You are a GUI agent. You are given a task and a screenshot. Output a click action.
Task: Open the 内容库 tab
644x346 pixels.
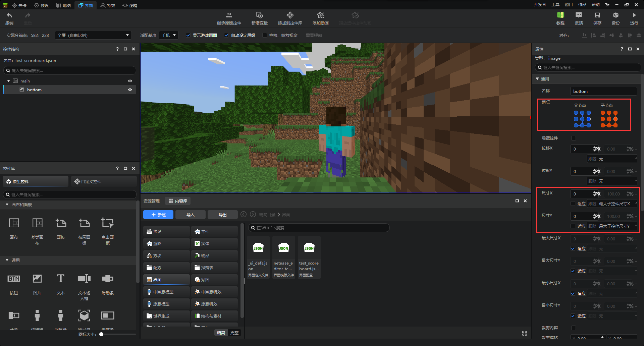178,201
